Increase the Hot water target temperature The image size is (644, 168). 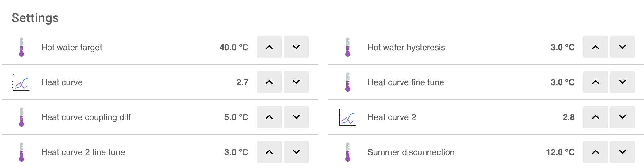click(269, 47)
